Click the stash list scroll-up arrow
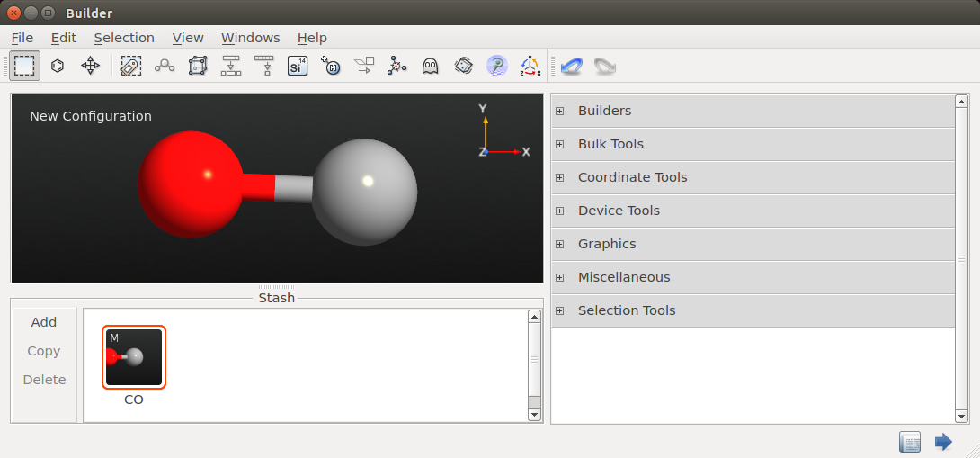The image size is (980, 458). [534, 317]
